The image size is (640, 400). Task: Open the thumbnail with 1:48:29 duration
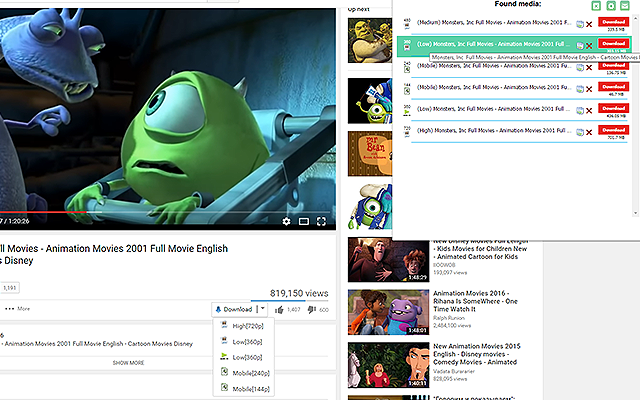pyautogui.click(x=388, y=260)
